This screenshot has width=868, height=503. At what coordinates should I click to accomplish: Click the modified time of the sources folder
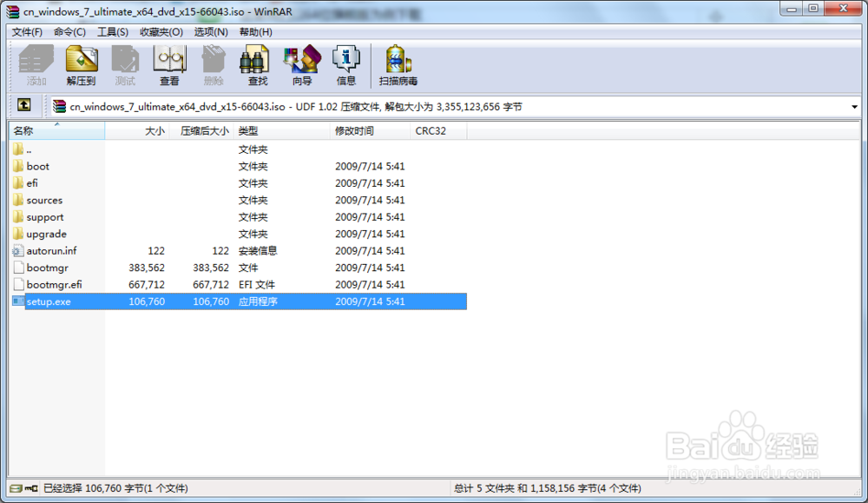coord(370,200)
